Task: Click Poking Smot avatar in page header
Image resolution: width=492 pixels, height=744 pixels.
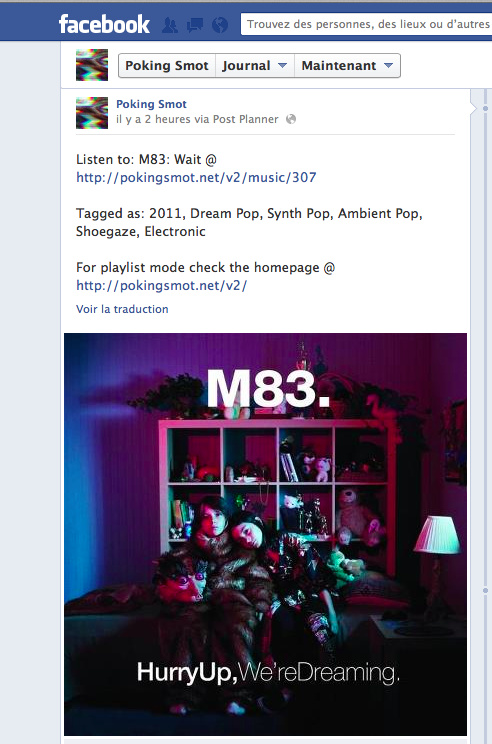Action: (92, 65)
